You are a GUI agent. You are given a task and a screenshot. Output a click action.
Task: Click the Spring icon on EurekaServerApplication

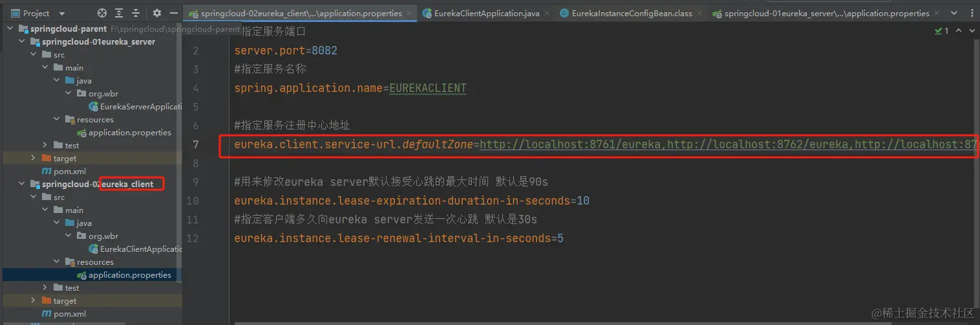pos(94,107)
